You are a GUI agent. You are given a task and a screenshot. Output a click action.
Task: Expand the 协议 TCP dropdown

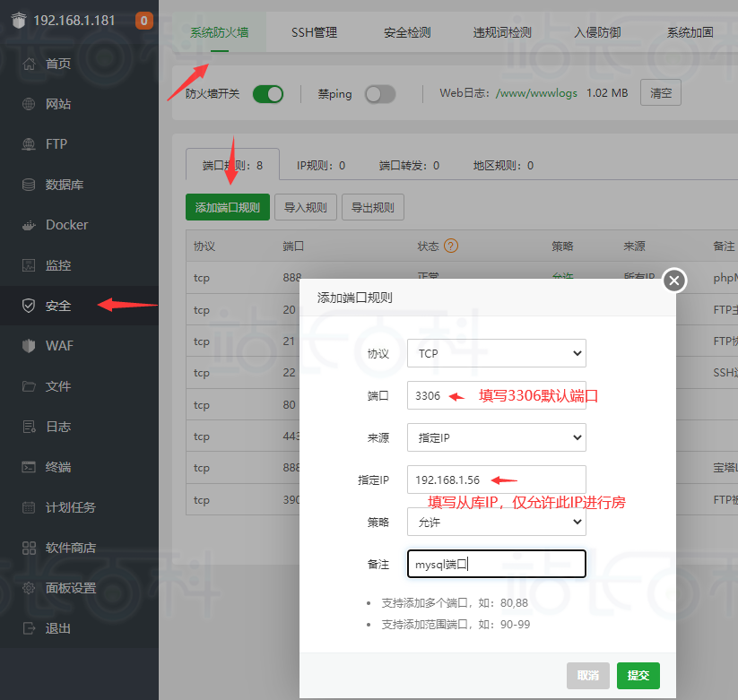496,353
